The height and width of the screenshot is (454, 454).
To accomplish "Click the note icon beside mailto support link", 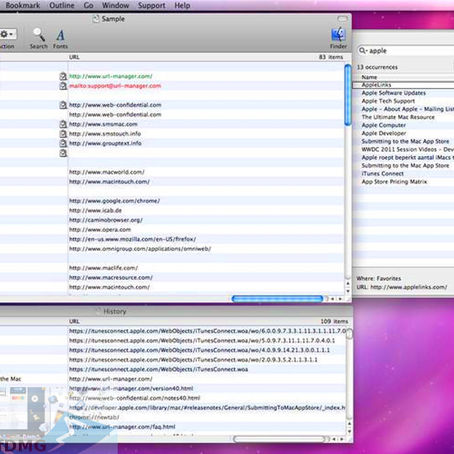I will (x=63, y=86).
